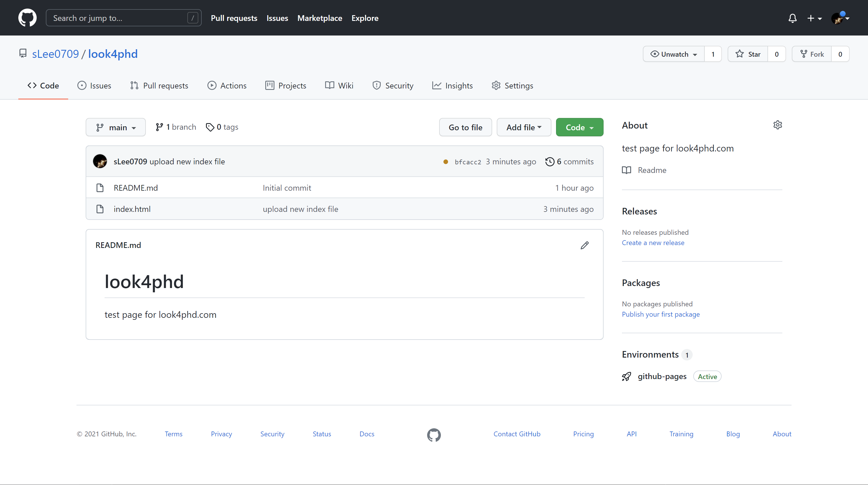The width and height of the screenshot is (868, 485).
Task: Open the watchers count 1
Action: coord(713,54)
